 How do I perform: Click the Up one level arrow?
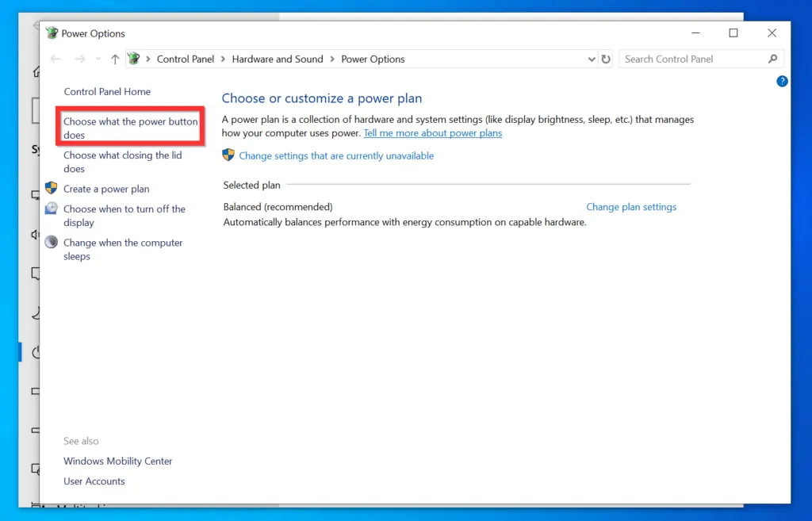coord(115,59)
